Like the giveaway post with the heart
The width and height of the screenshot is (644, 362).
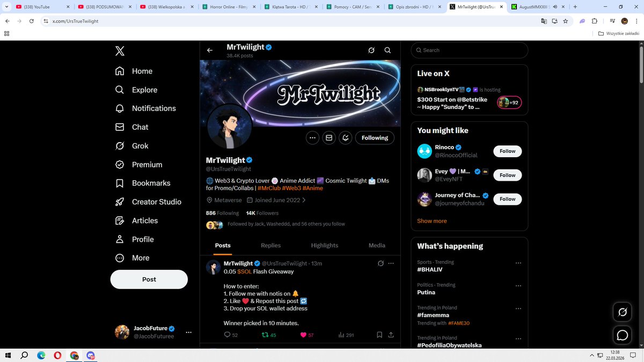[x=302, y=335]
